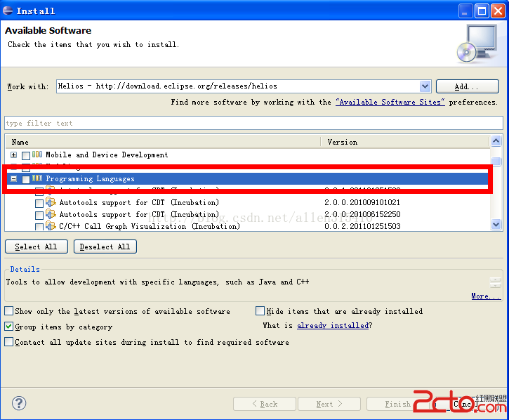Check the Programming Languages checkbox
The height and width of the screenshot is (420, 509).
26,179
